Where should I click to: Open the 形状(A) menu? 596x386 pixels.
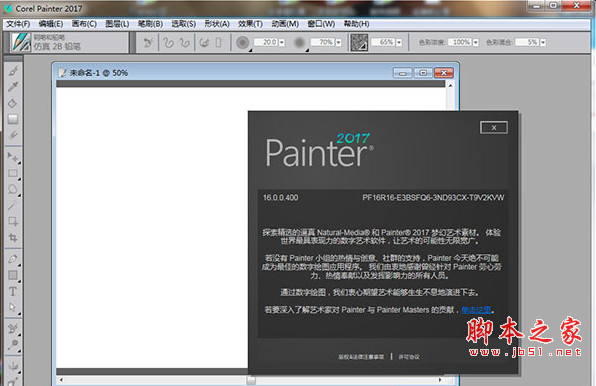click(217, 24)
